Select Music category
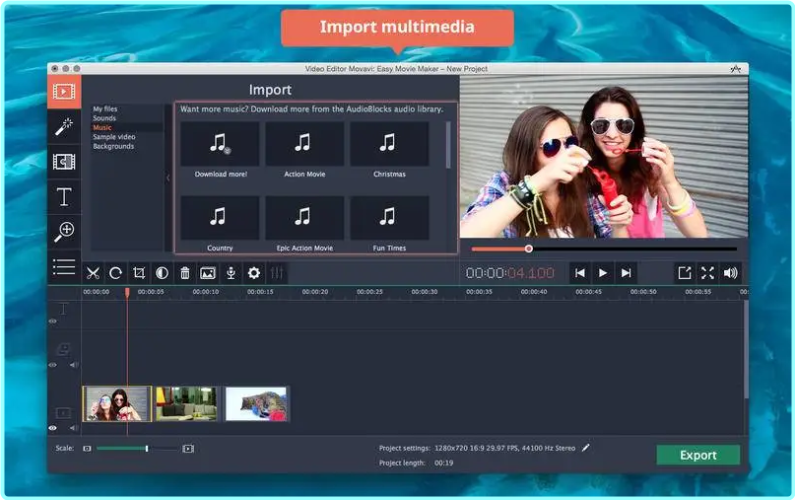The image size is (795, 500). (102, 127)
